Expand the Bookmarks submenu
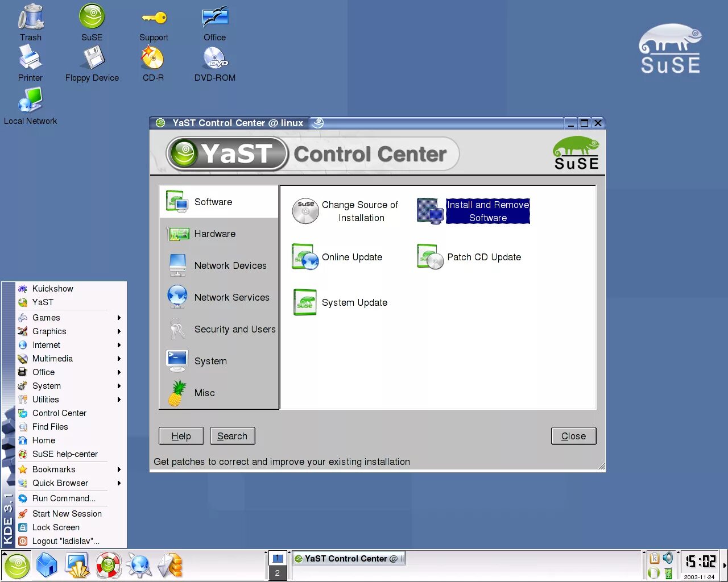Image resolution: width=728 pixels, height=582 pixels. click(71, 469)
